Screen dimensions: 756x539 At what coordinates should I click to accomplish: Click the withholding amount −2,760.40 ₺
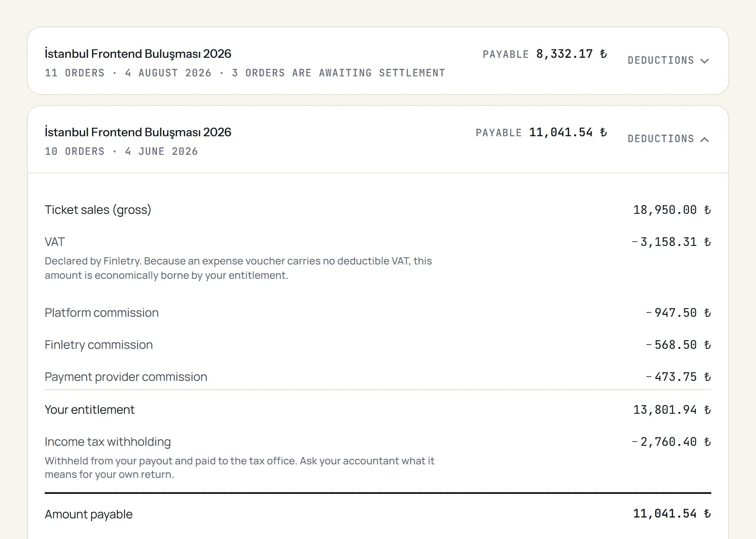671,442
